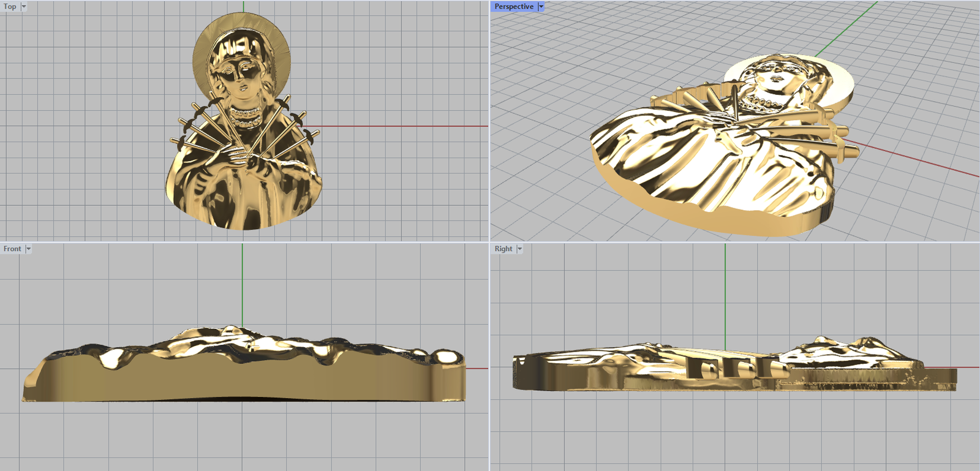Expand the Right viewport menu arrow
Viewport: 980px width, 471px height.
click(x=520, y=249)
